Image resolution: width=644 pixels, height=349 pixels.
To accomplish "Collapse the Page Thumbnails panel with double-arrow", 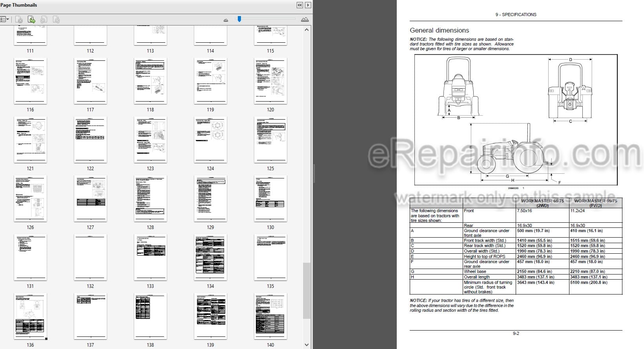I will 300,5.
